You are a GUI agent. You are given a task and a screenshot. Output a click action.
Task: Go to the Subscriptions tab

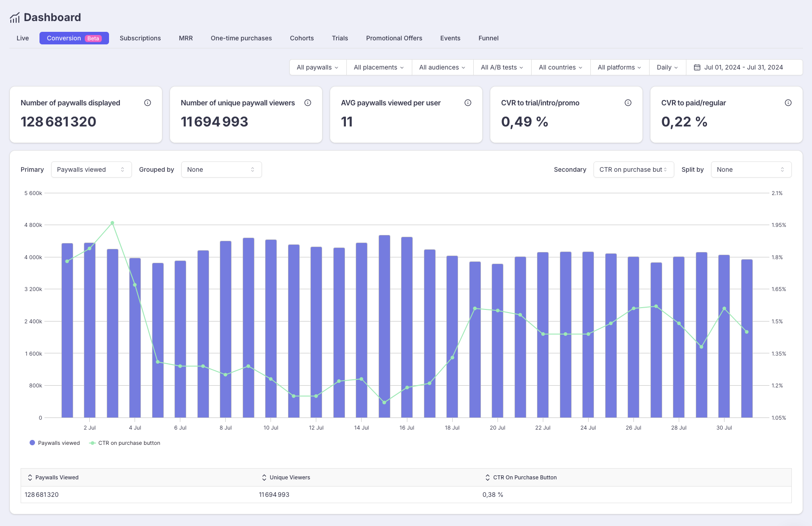[x=140, y=38]
